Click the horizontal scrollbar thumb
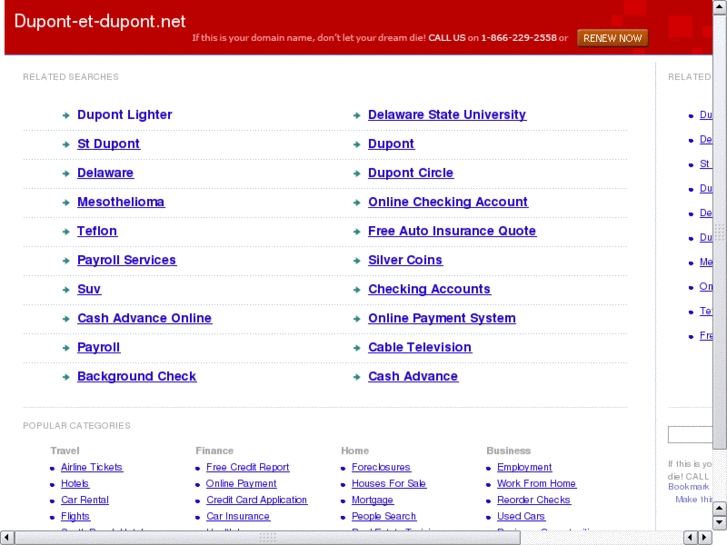 268,538
